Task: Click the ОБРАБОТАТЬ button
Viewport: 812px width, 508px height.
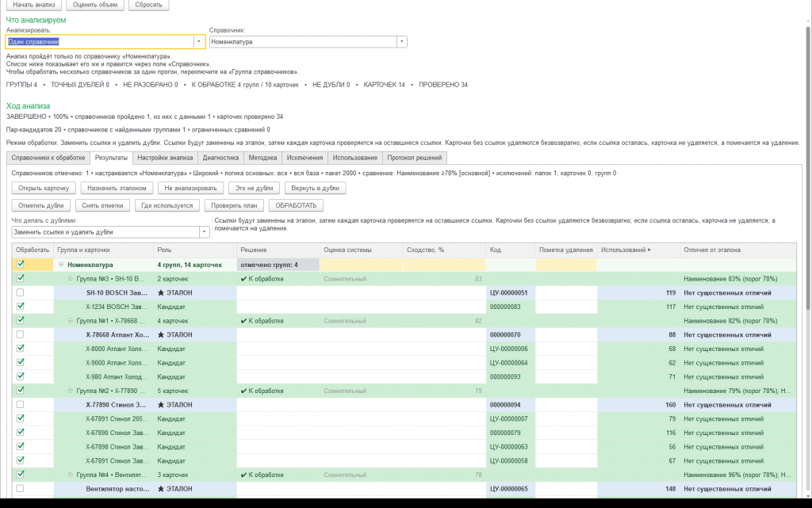Action: click(x=296, y=205)
